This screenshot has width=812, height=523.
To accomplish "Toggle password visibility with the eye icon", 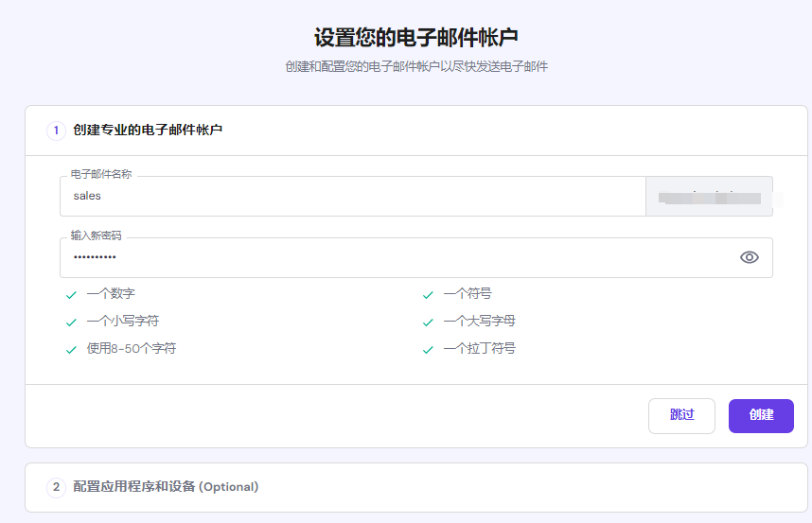I will (749, 257).
